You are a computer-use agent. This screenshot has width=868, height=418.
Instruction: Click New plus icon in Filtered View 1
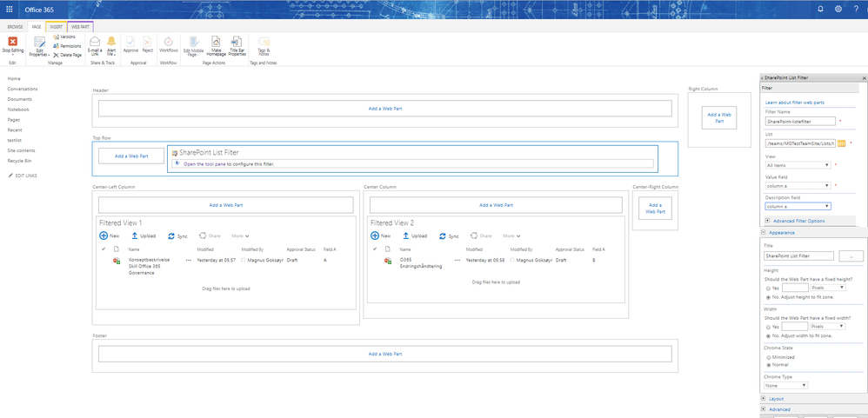coord(103,236)
